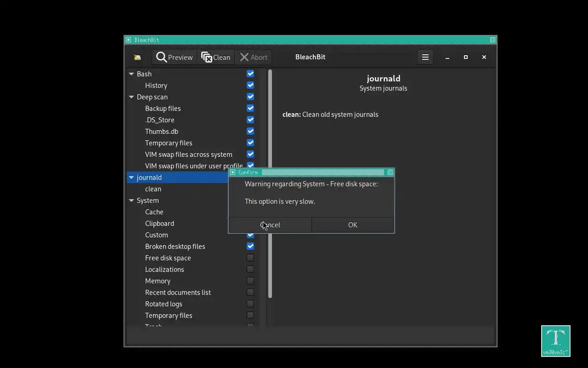Click the Preview magnifier button
This screenshot has height=368, width=588.
(175, 57)
